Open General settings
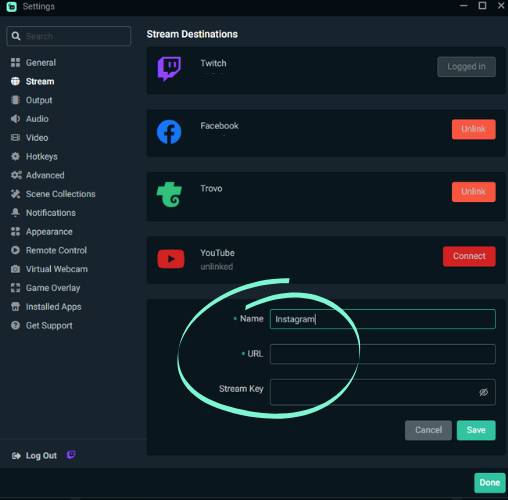The width and height of the screenshot is (508, 500). (x=41, y=62)
